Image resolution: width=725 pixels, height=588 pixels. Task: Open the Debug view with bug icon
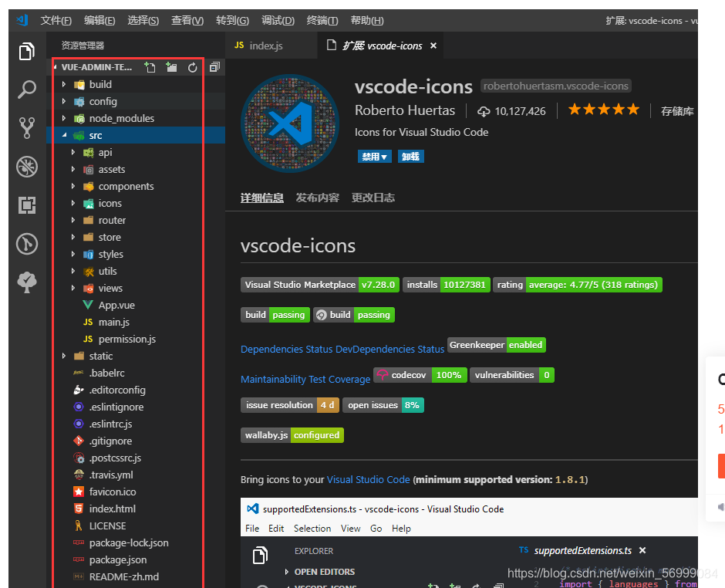27,167
